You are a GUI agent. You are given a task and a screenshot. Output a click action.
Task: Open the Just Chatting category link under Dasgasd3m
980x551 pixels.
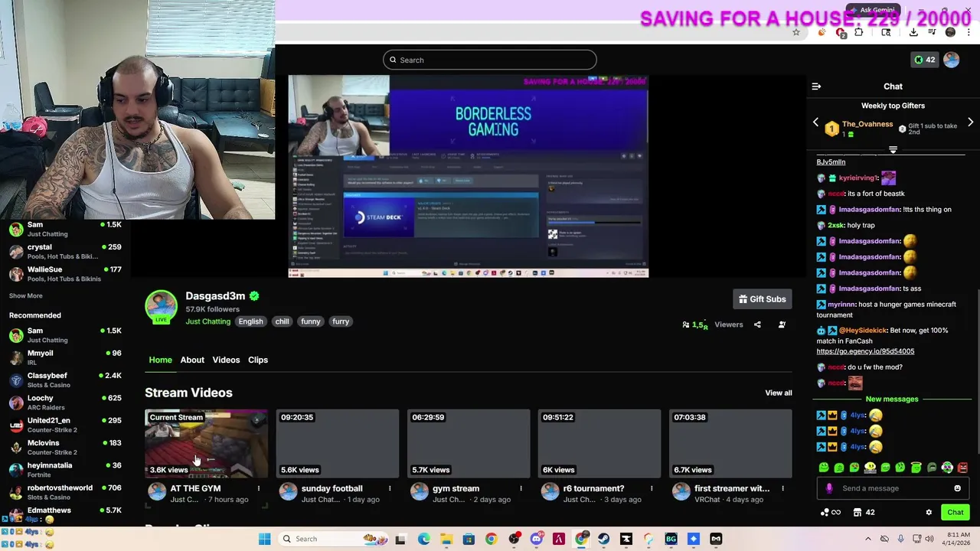click(x=207, y=321)
